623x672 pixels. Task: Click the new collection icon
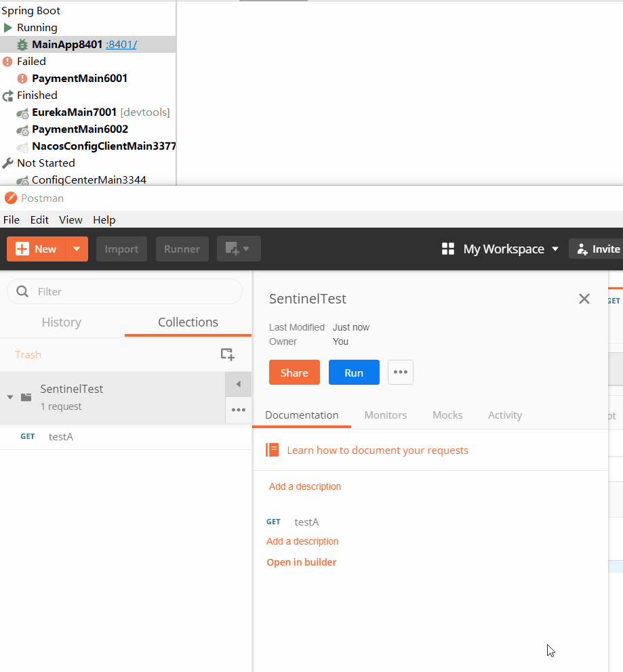(227, 354)
